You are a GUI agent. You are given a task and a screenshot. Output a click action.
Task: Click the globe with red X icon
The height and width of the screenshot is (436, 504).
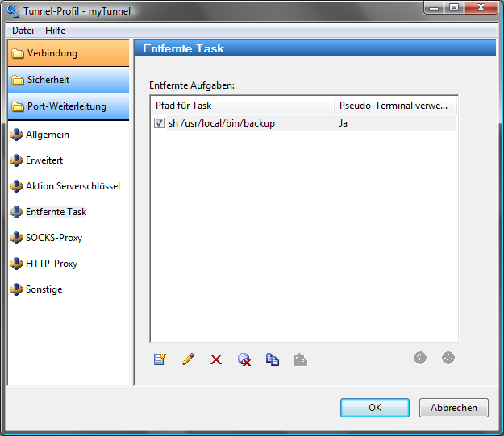coord(244,359)
